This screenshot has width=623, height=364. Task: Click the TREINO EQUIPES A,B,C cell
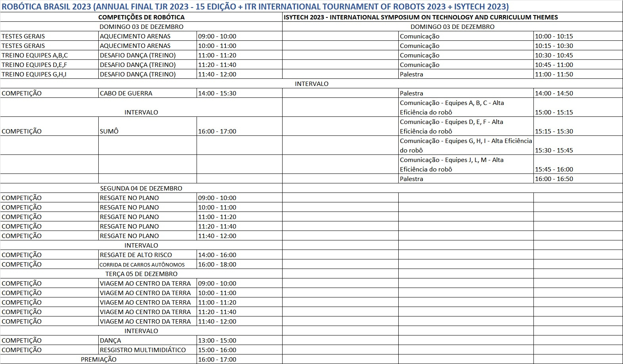click(35, 55)
